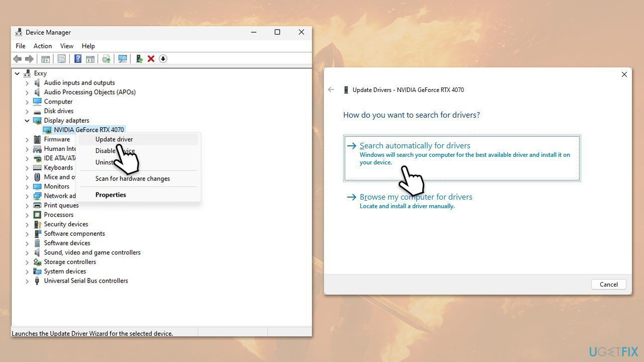
Task: Select Properties in the context menu
Action: coord(111,195)
